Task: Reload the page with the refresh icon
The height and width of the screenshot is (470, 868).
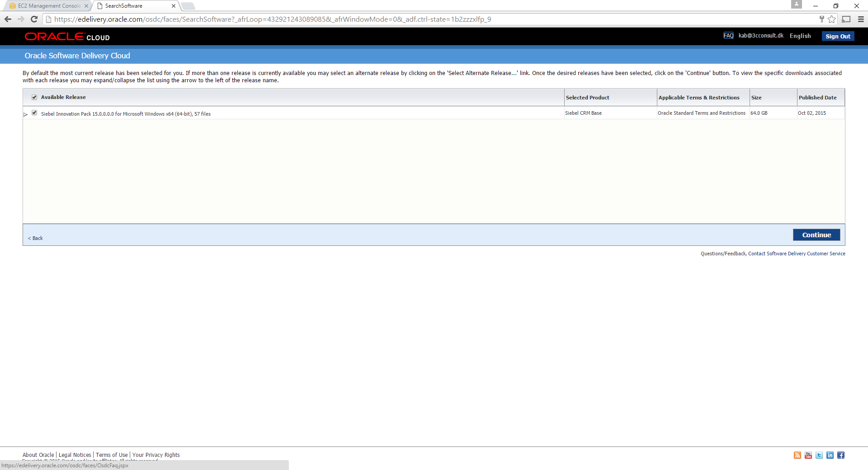Action: tap(34, 19)
